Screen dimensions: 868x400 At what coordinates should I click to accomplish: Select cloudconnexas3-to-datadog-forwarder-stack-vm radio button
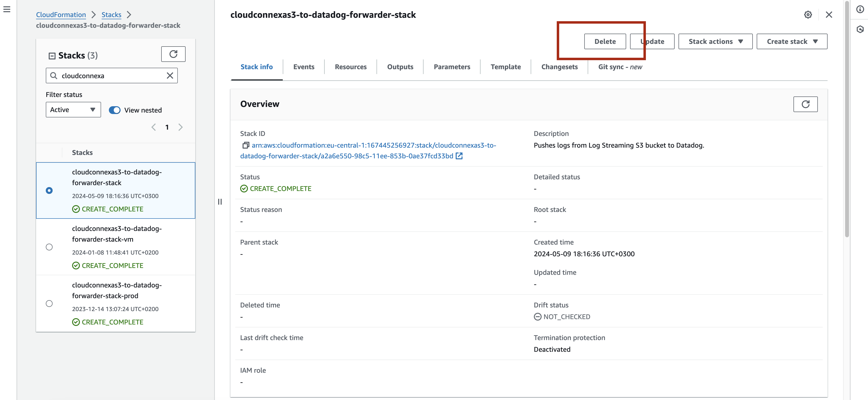[x=49, y=247]
